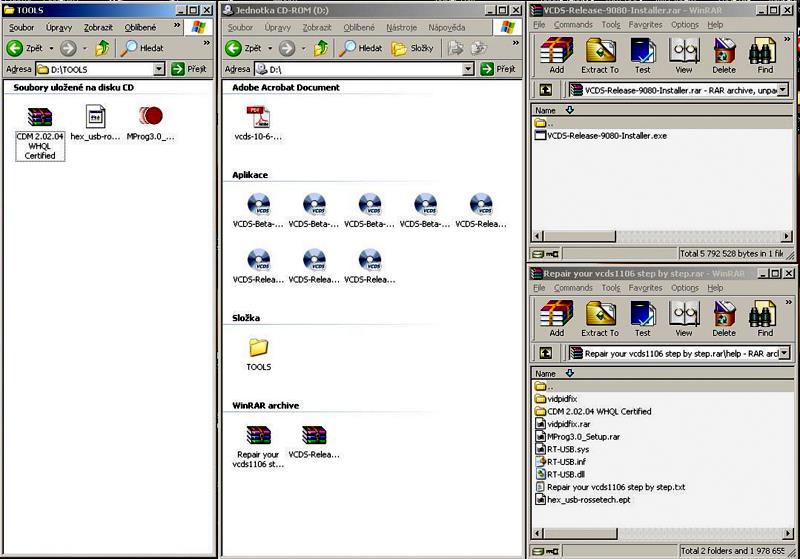
Task: Open address dropdown in CD-ROM window
Action: pos(468,69)
